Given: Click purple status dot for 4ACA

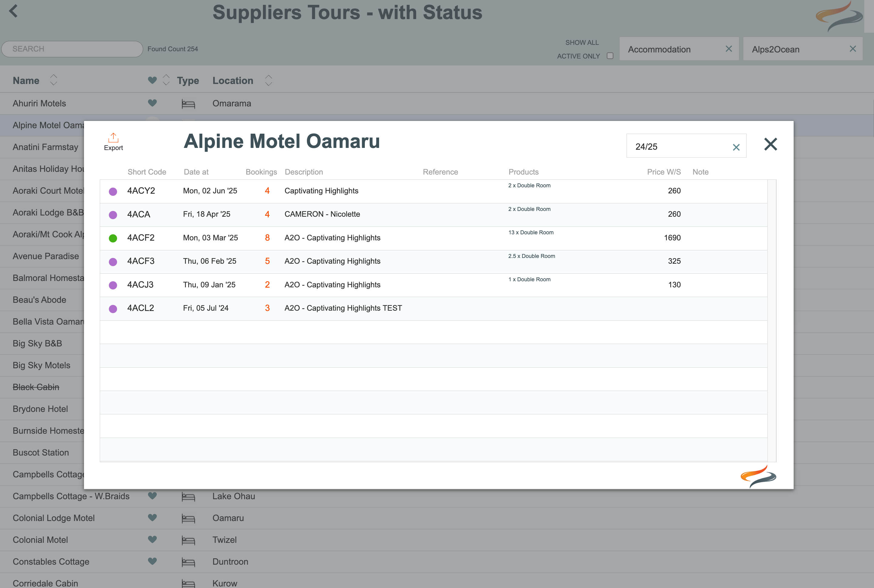Looking at the screenshot, I should click(113, 215).
